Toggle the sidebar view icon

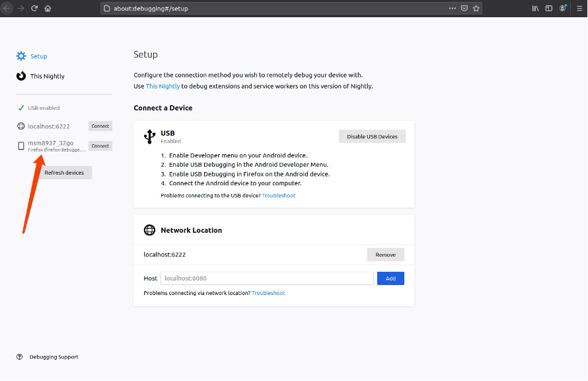548,9
